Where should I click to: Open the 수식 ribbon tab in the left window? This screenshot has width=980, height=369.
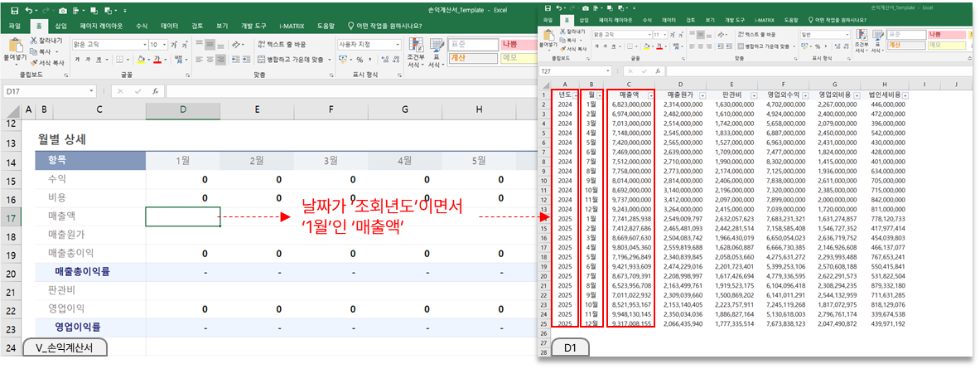pyautogui.click(x=141, y=26)
